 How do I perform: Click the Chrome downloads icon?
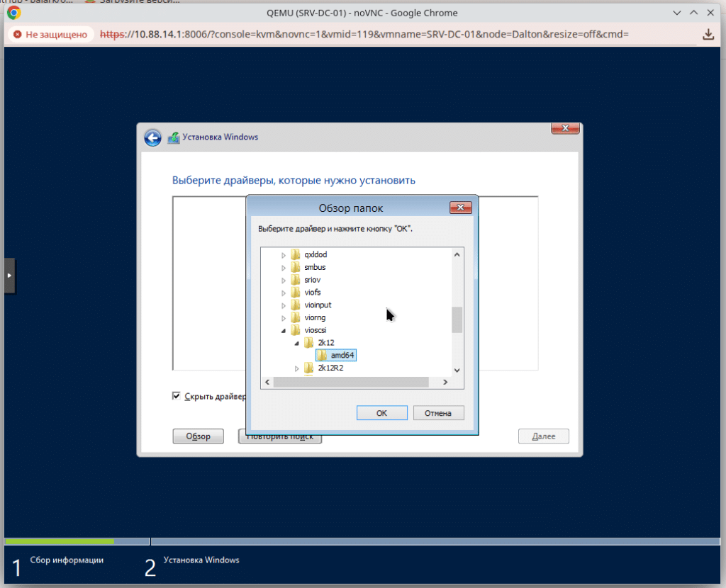(708, 34)
